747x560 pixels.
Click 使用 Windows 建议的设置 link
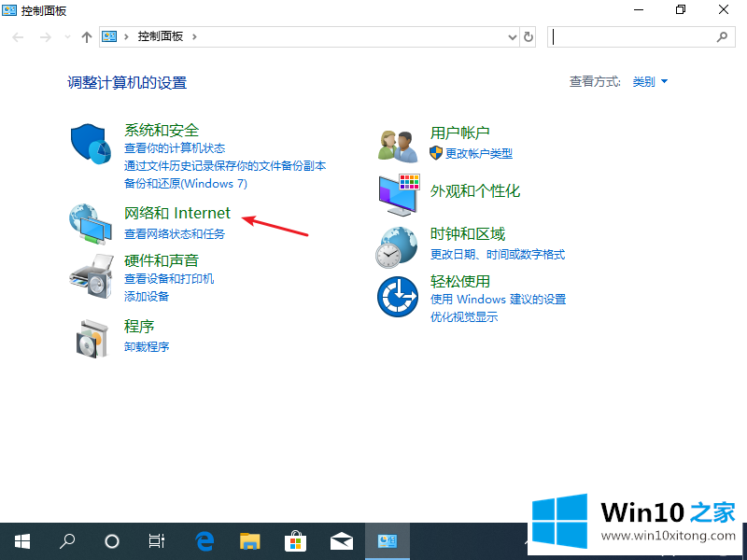coord(499,299)
